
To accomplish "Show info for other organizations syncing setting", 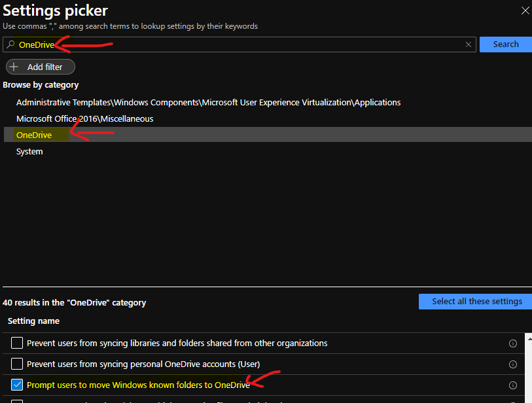I will 512,343.
